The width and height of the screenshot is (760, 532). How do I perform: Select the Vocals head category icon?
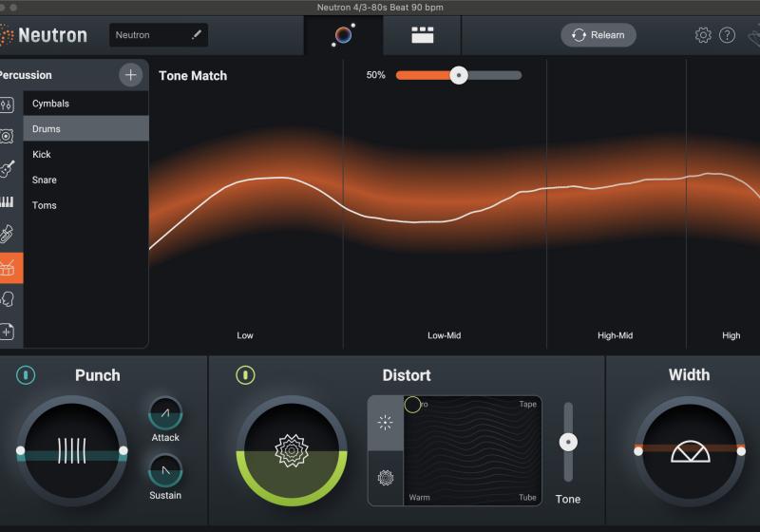(x=7, y=299)
